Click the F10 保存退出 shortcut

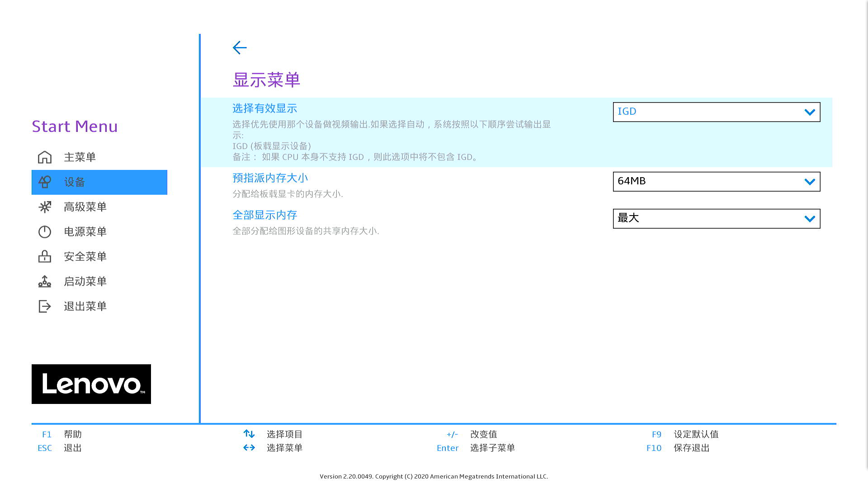pyautogui.click(x=678, y=448)
